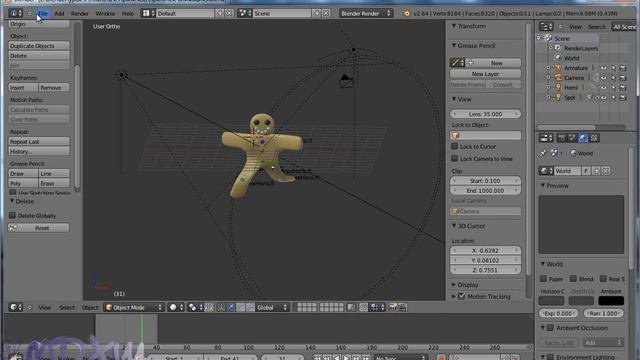
Task: Open the Blender Render engine dropdown
Action: click(x=366, y=13)
